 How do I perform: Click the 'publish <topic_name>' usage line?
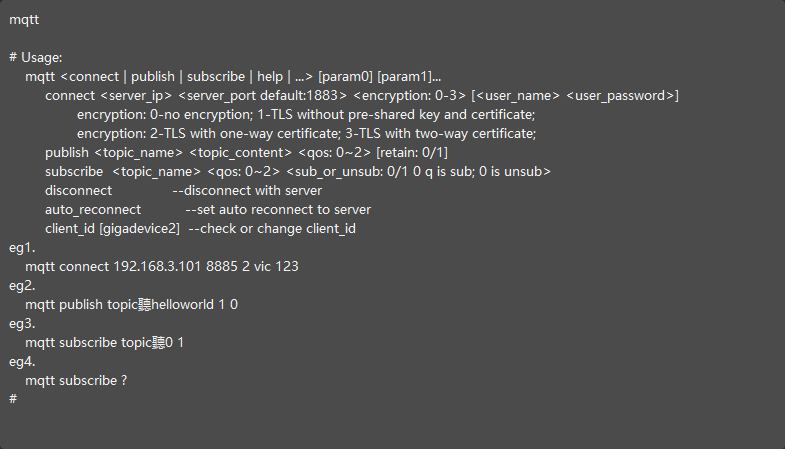coord(246,153)
